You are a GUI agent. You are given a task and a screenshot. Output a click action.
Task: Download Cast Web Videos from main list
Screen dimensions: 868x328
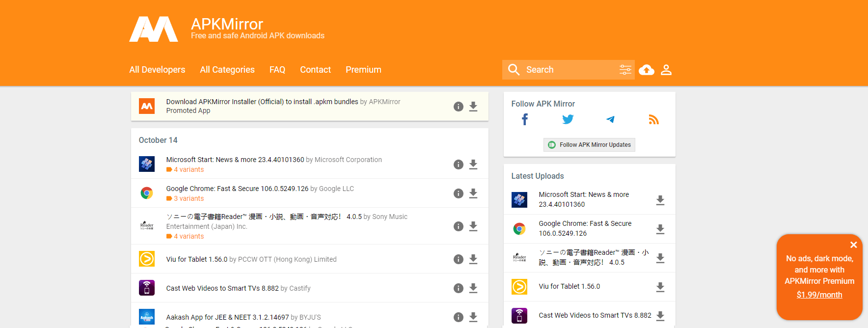[x=473, y=288]
